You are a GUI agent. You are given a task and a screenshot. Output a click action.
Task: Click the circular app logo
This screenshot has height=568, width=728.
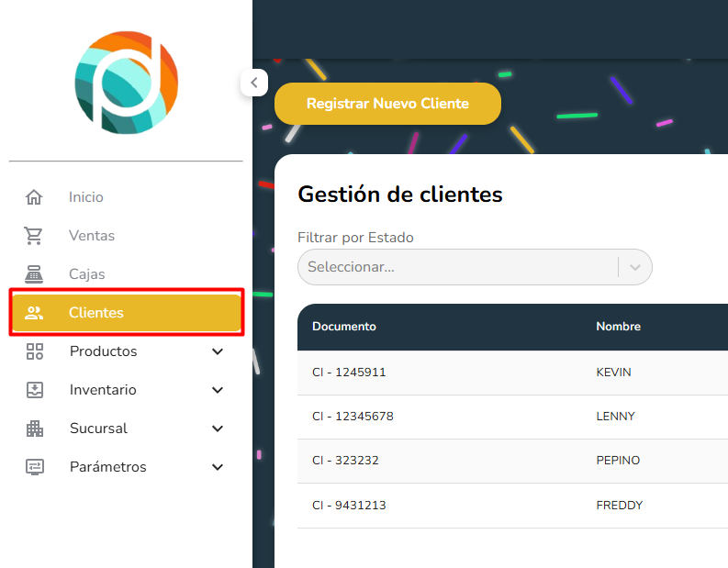pyautogui.click(x=126, y=83)
